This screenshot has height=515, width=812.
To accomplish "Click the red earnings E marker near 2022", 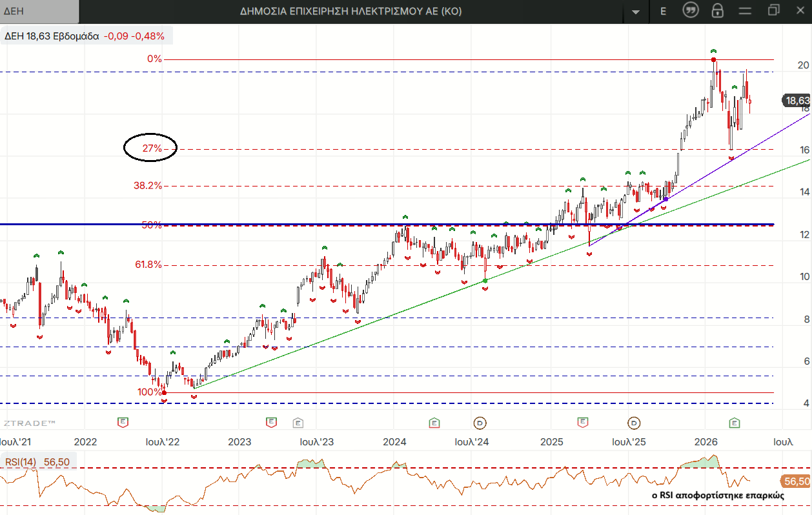I will [x=123, y=422].
